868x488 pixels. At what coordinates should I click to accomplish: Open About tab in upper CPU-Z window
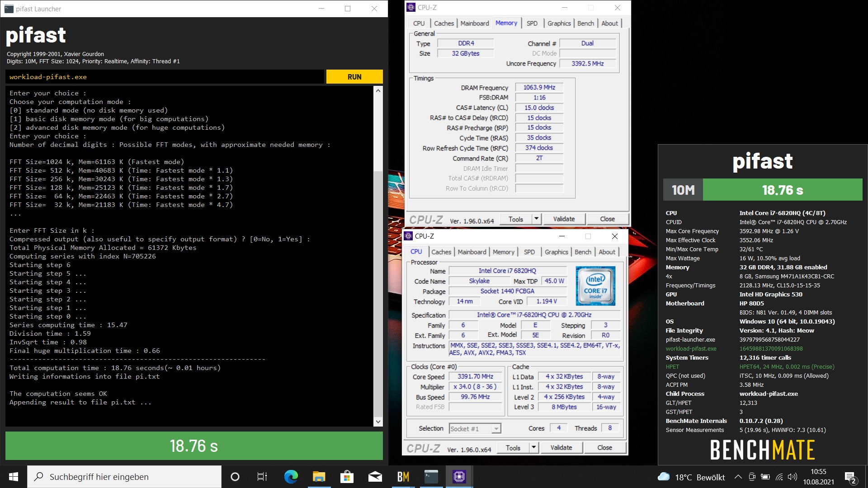point(609,23)
